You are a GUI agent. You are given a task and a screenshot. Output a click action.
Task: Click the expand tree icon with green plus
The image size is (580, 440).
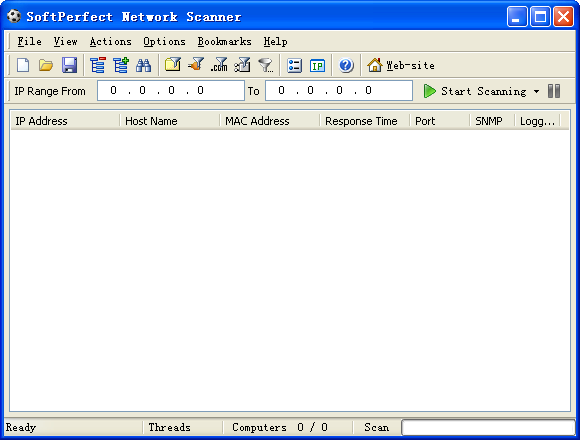pyautogui.click(x=121, y=65)
